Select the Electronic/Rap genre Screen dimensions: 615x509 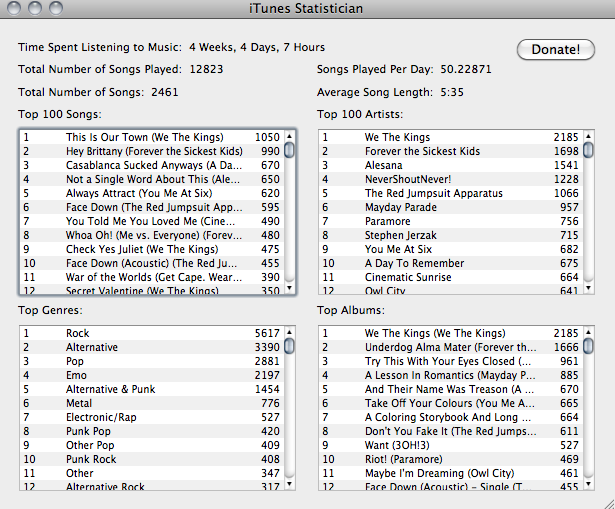152,418
